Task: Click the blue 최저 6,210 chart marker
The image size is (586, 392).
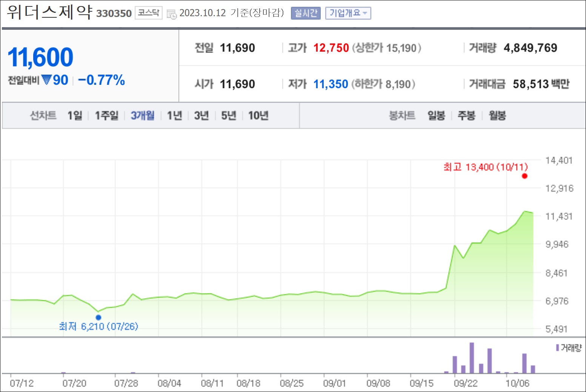Action: pyautogui.click(x=98, y=317)
